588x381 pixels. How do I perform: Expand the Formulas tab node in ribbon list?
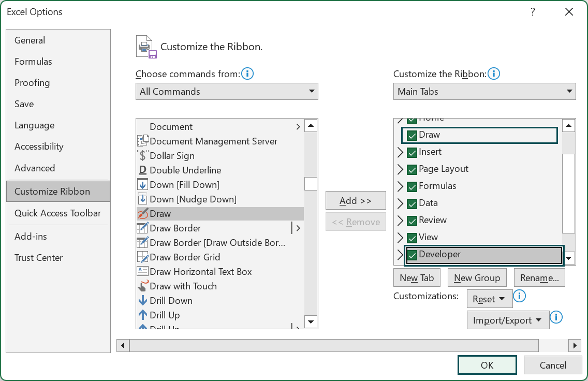click(x=400, y=186)
